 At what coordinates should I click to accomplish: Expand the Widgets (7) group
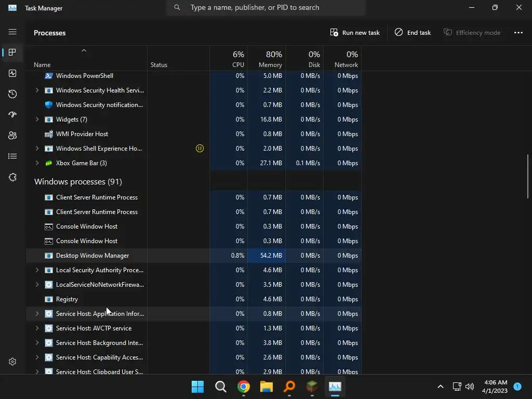37,119
